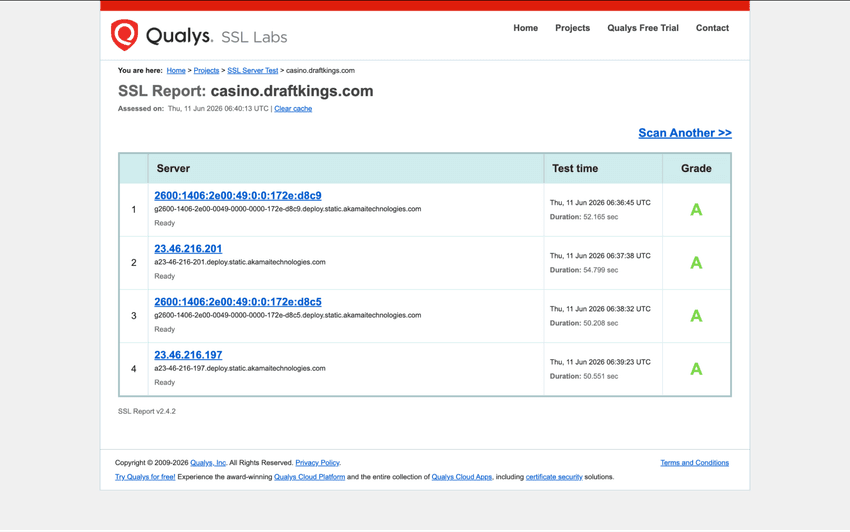Open the Home navigation menu item
The image size is (850, 532).
point(525,28)
